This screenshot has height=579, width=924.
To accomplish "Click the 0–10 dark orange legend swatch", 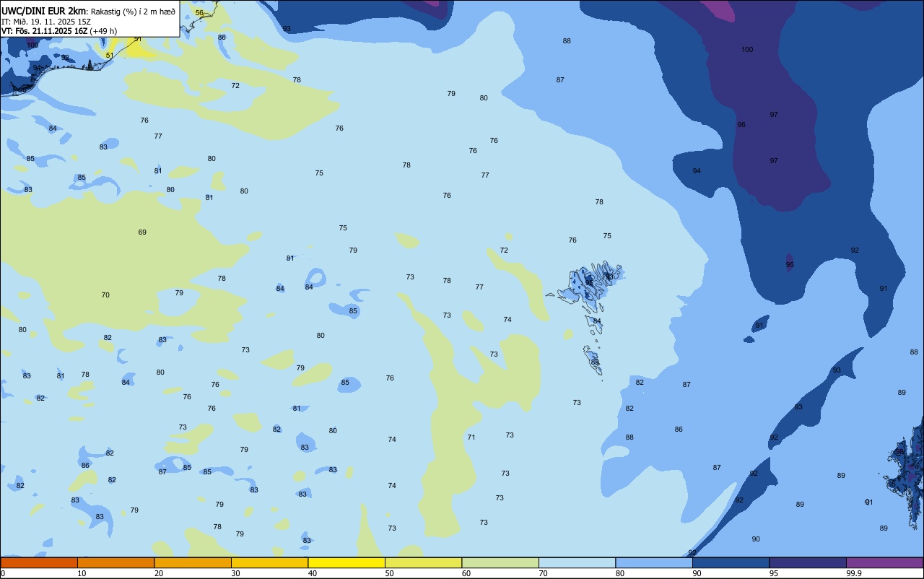I will [x=39, y=562].
